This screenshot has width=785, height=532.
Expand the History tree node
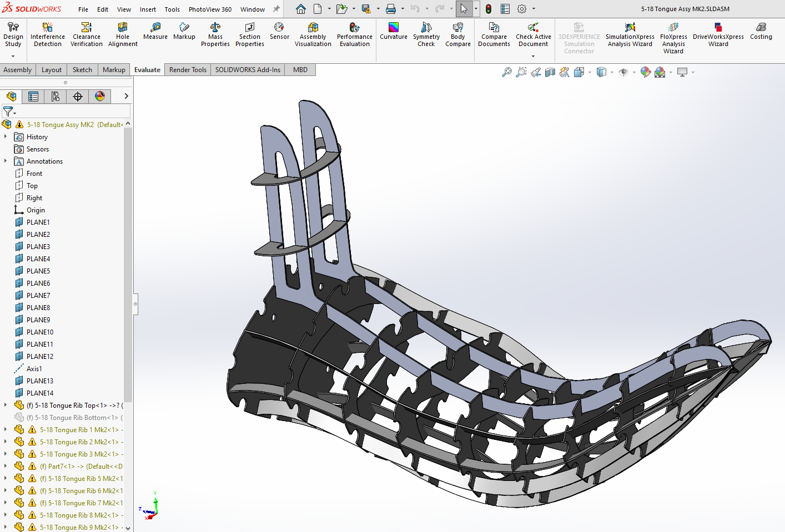coord(6,136)
